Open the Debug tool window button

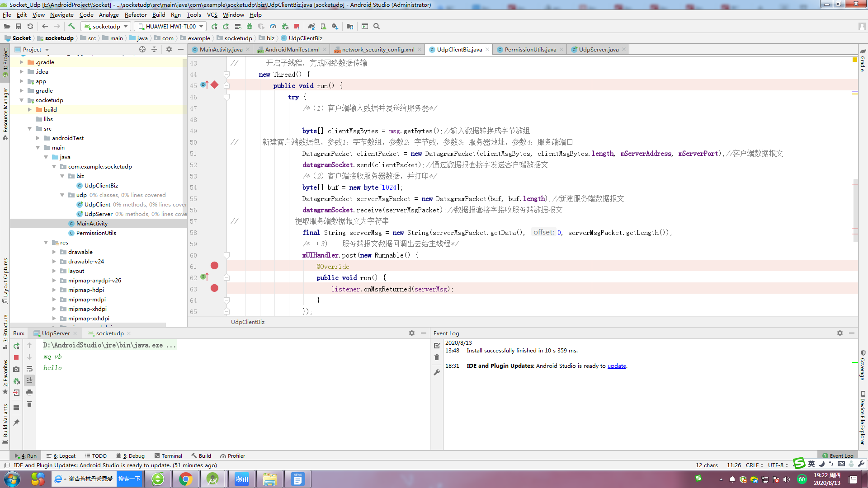pos(130,456)
